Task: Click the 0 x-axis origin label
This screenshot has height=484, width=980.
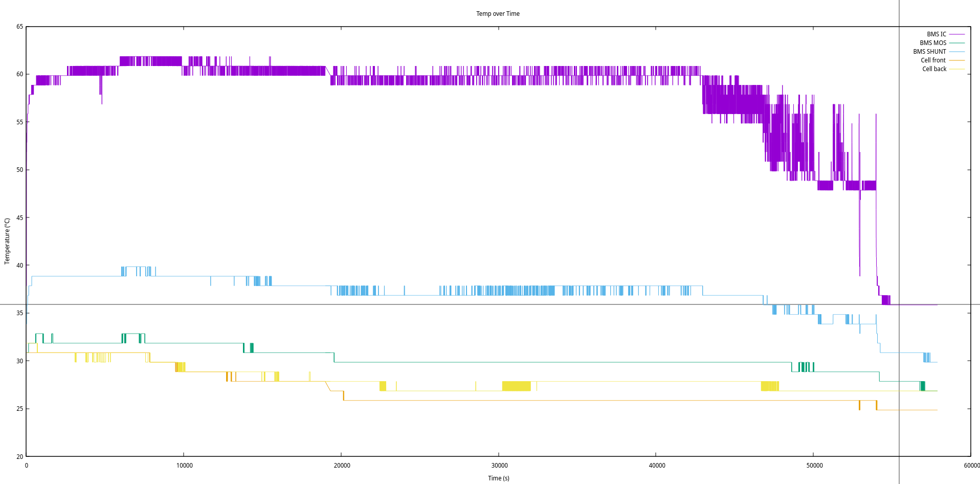Action: coord(27,466)
